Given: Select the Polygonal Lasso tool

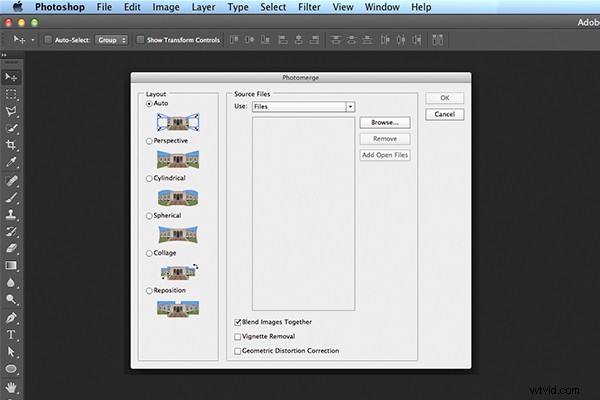Looking at the screenshot, I should coord(11,111).
